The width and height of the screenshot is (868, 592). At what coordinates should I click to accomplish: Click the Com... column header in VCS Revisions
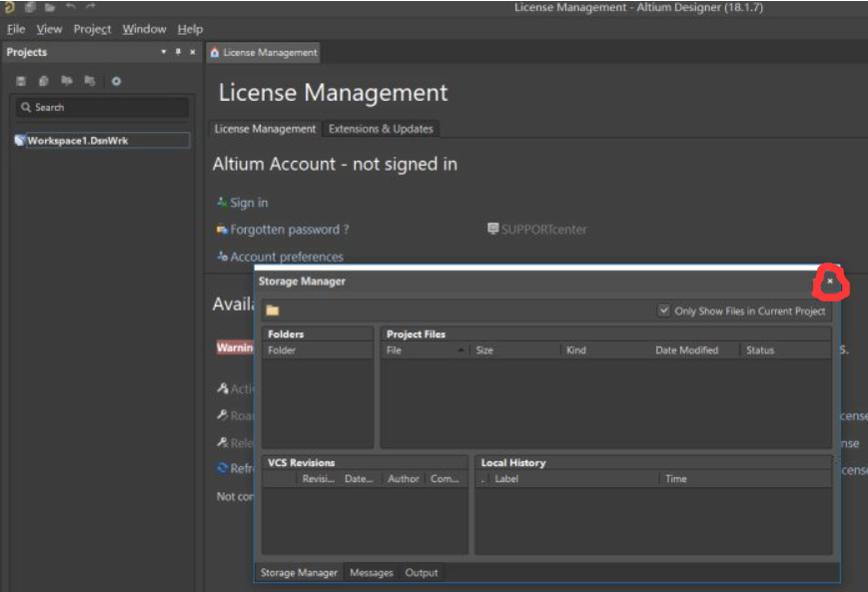(445, 478)
